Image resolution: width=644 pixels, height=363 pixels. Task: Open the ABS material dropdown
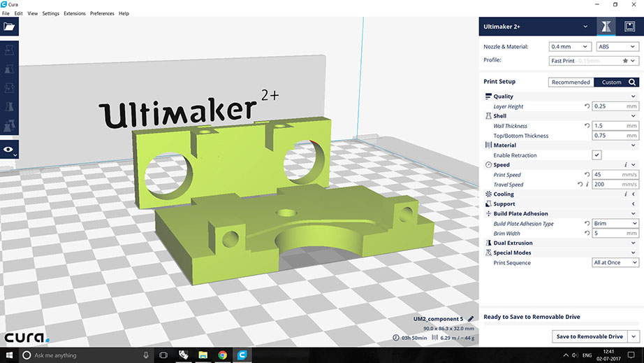pyautogui.click(x=617, y=46)
